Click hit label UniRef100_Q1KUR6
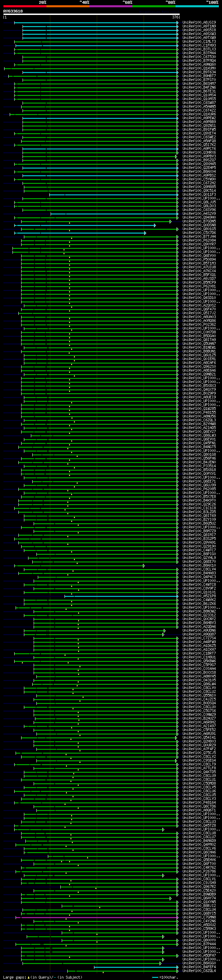222x980 pixels. [x=199, y=114]
